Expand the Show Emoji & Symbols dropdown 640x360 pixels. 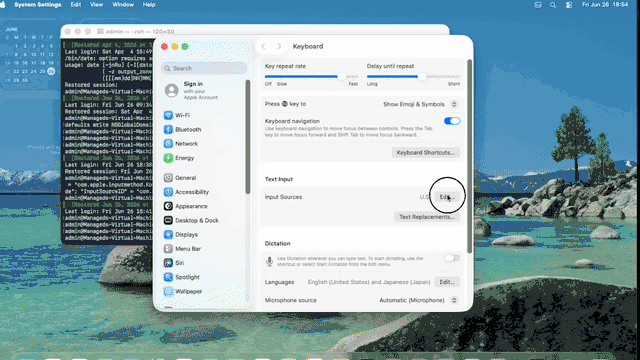[420, 104]
